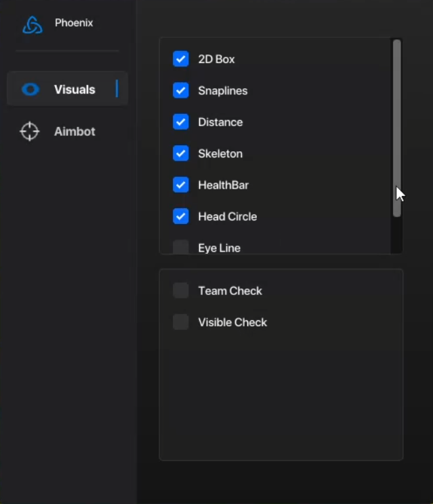Uncheck the 2D Box checkbox
This screenshot has width=433, height=504.
tap(181, 59)
